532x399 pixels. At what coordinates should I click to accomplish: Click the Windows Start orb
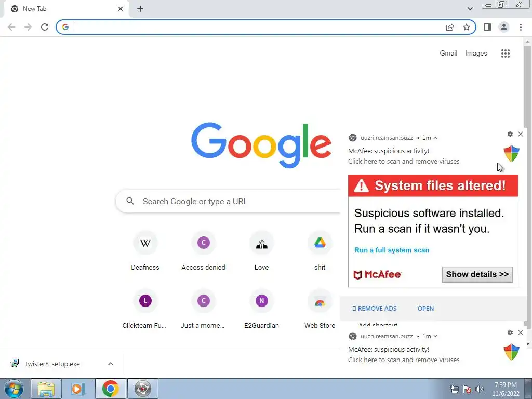pyautogui.click(x=14, y=389)
